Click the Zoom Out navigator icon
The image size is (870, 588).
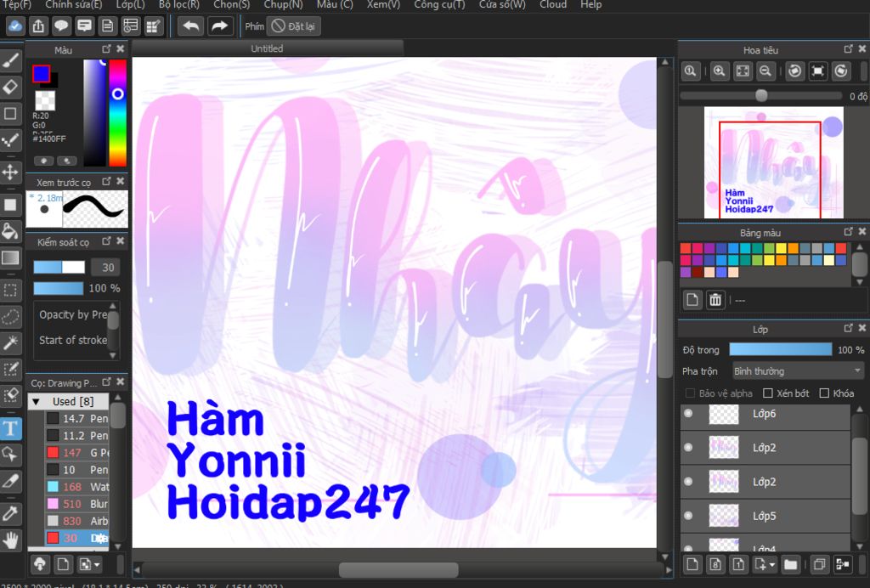point(765,71)
